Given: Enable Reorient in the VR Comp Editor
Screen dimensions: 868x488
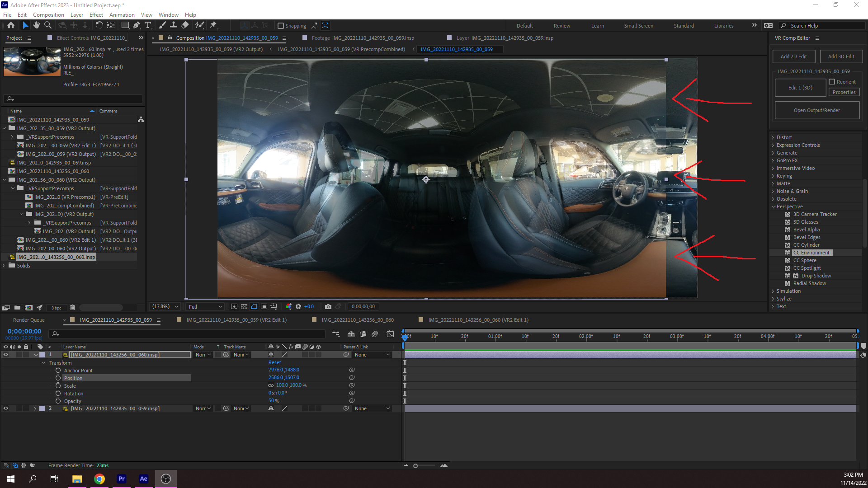Looking at the screenshot, I should 832,82.
